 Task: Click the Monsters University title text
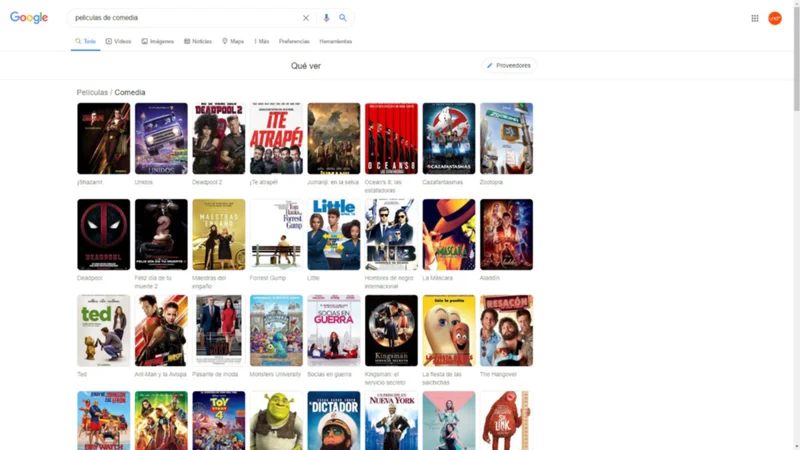click(x=275, y=374)
